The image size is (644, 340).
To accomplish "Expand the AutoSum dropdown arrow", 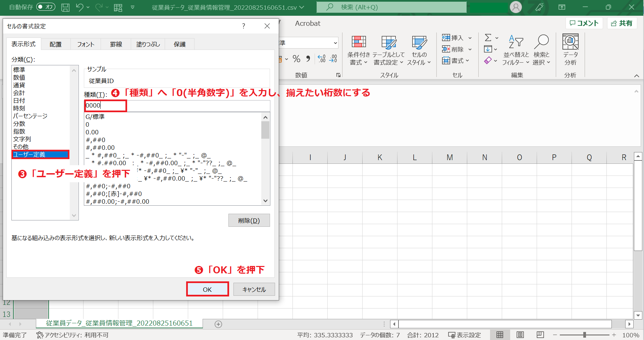I will pos(497,38).
